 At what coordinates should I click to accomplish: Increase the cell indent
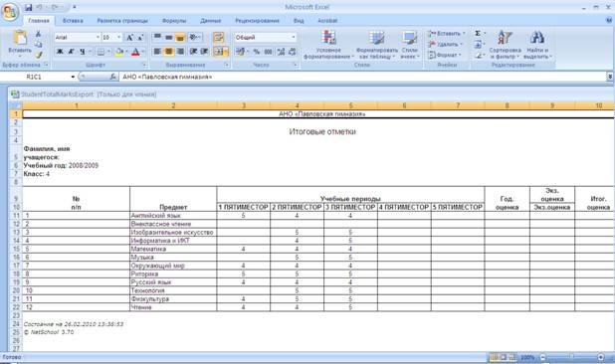(x=205, y=52)
